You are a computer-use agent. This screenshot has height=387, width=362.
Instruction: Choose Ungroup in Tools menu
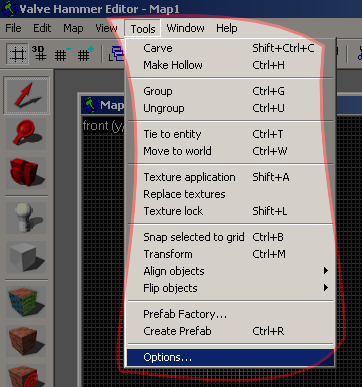[x=230, y=108]
